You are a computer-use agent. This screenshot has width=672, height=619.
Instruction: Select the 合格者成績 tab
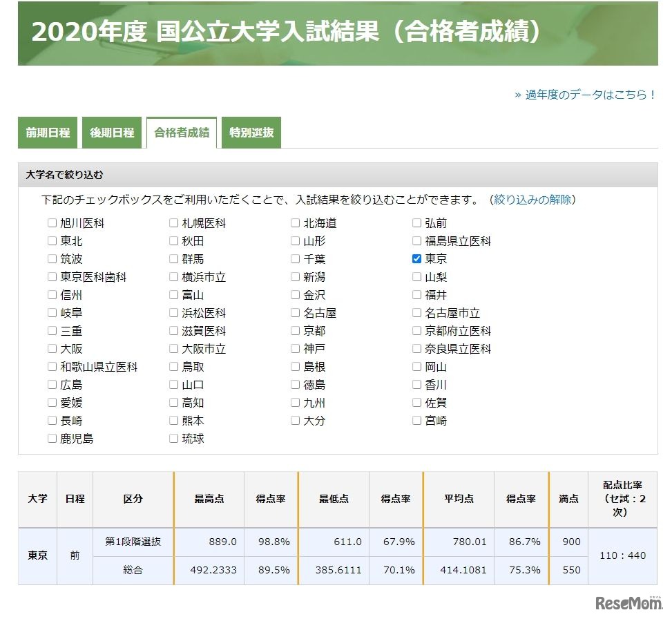point(182,132)
